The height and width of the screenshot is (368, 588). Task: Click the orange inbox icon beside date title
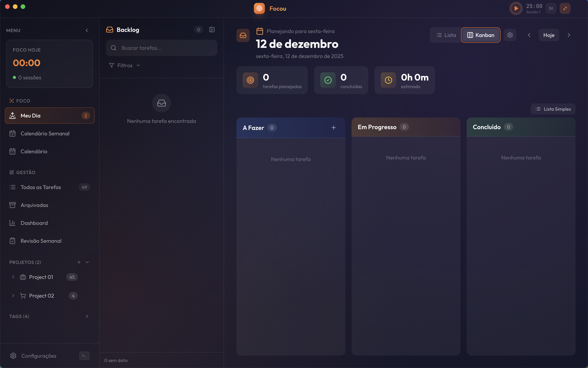click(243, 36)
